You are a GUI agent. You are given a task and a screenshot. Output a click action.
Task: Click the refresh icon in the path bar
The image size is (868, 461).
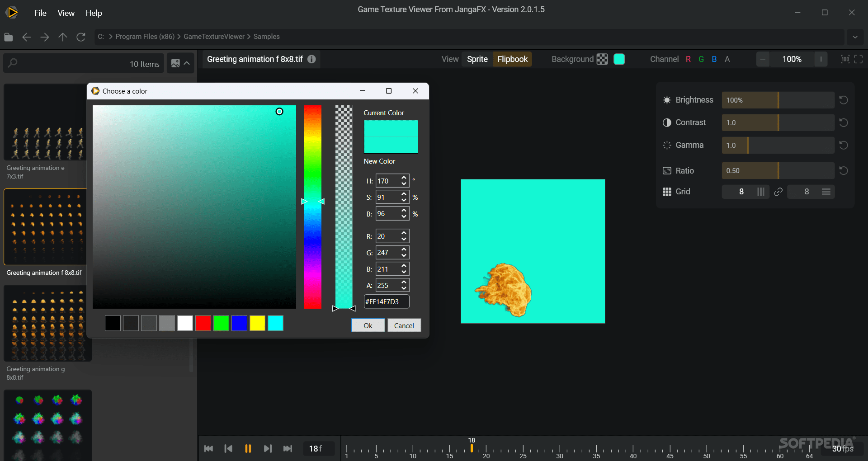tap(81, 37)
